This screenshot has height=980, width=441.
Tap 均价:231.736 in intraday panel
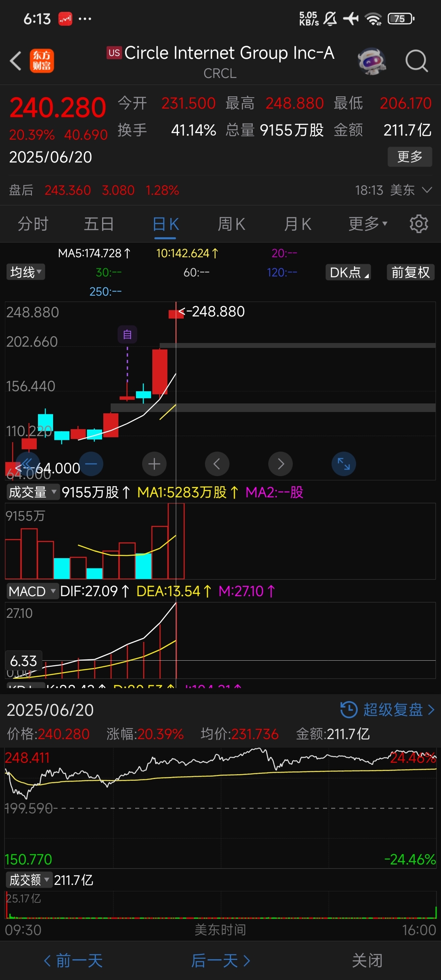pos(239,734)
